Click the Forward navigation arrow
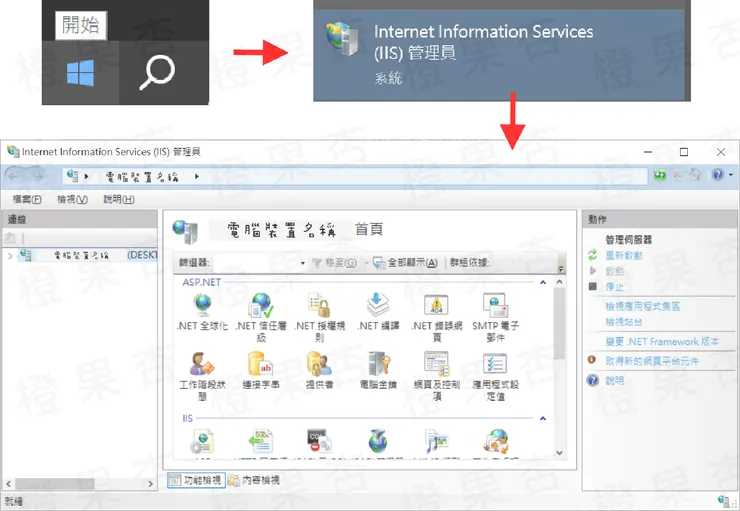 pyautogui.click(x=38, y=176)
